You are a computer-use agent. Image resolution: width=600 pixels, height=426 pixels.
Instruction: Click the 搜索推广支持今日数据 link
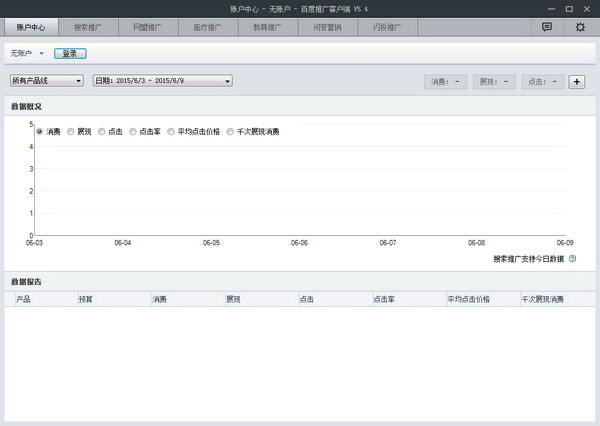tap(528, 258)
